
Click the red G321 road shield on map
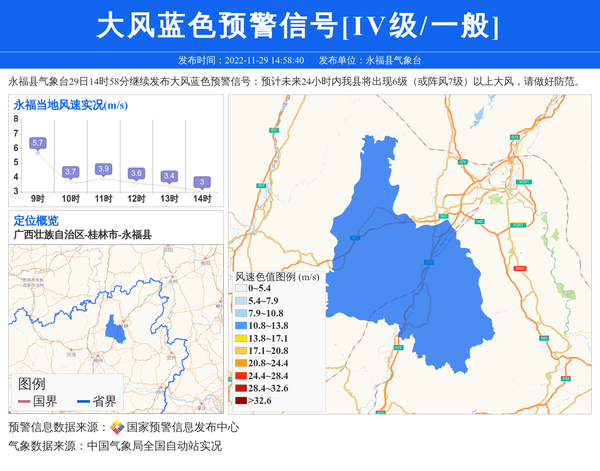520,269
